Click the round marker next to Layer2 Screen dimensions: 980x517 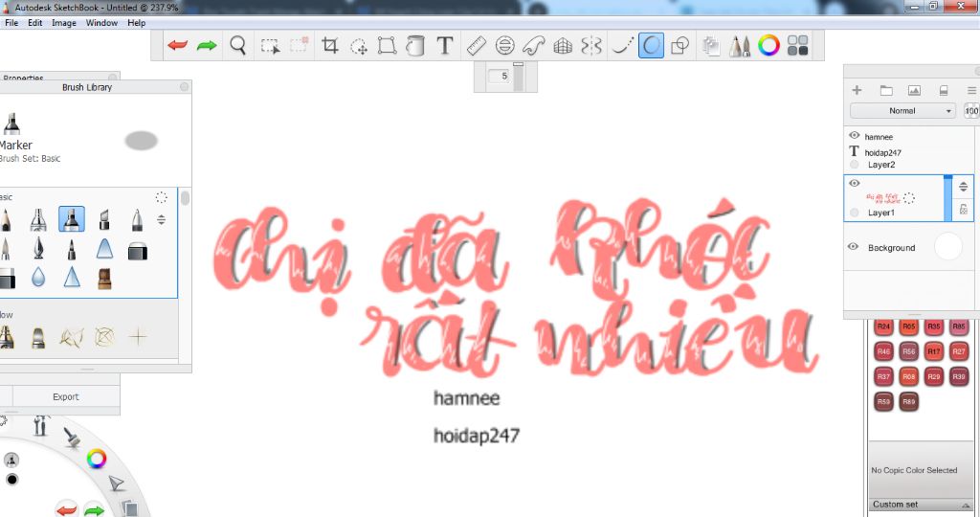tap(855, 165)
